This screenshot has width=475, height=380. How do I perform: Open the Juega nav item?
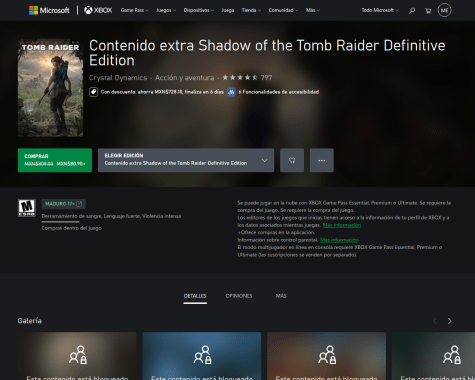(228, 10)
